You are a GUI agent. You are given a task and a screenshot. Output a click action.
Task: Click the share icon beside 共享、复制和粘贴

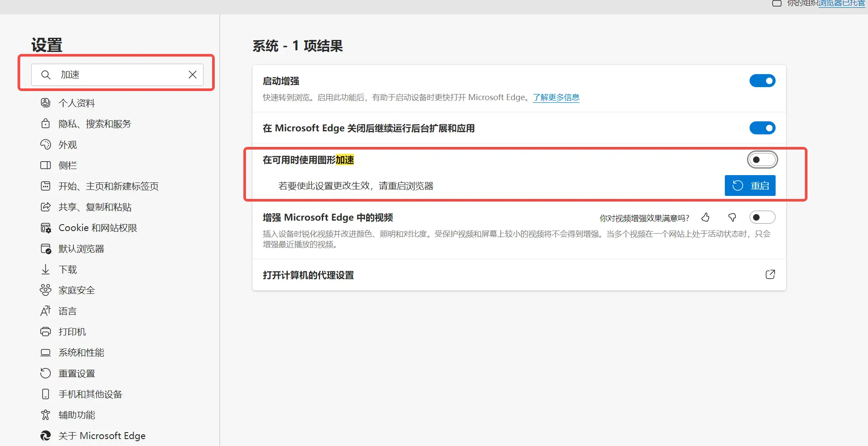click(x=46, y=207)
